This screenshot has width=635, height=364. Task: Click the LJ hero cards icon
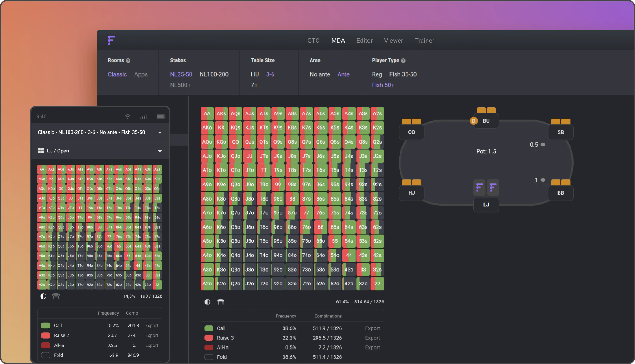click(x=486, y=188)
